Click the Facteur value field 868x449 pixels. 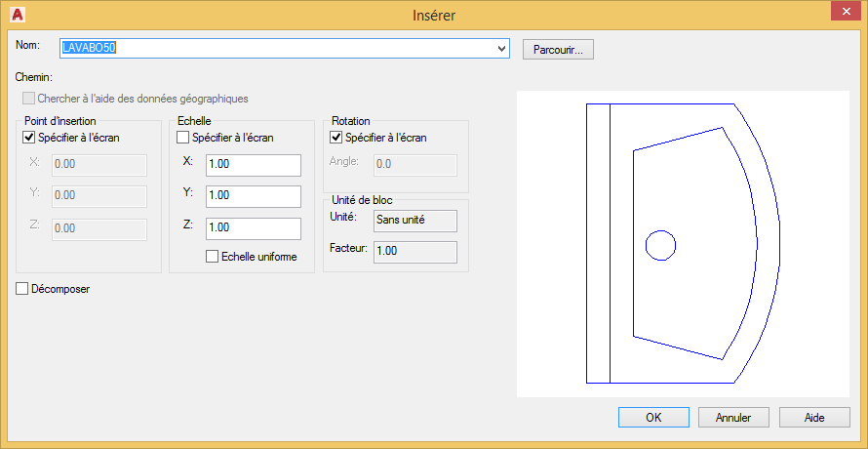click(415, 251)
